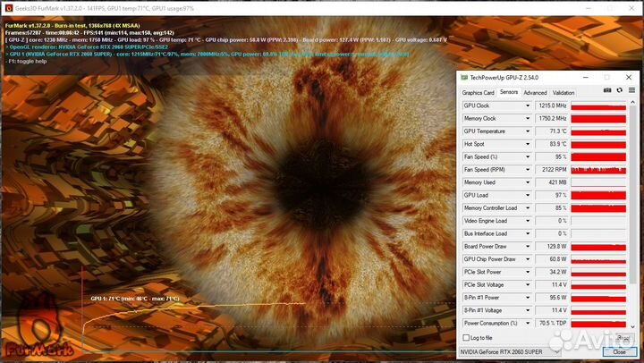Click the GPU-Z app icon in title bar

coord(463,78)
